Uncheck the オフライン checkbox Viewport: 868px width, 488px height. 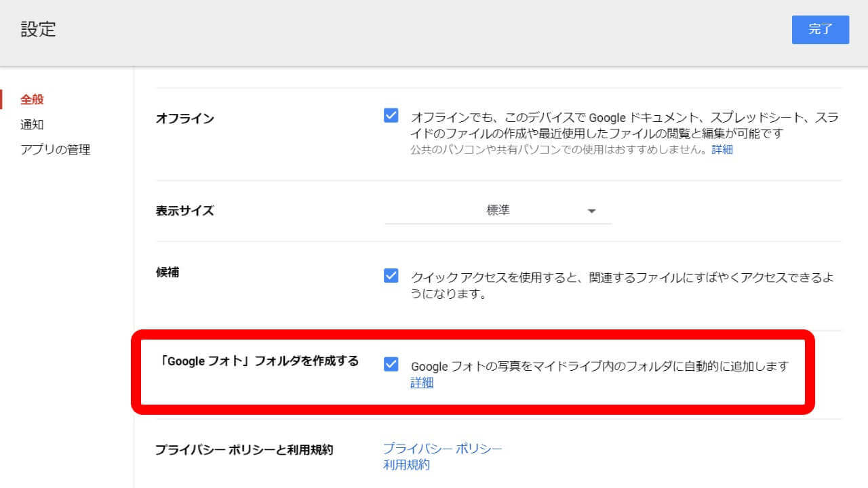pyautogui.click(x=391, y=115)
